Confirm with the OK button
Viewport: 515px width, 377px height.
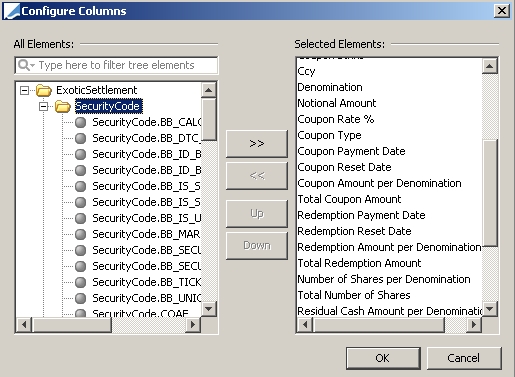383,358
